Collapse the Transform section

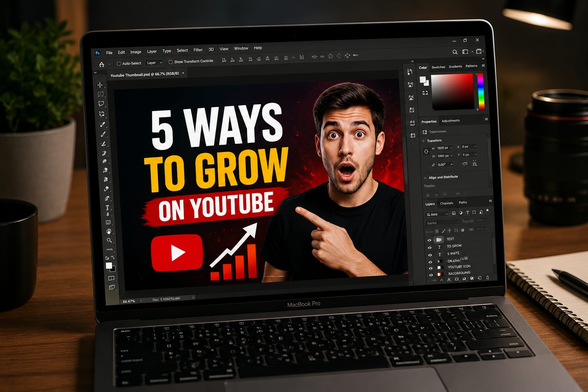[x=424, y=141]
